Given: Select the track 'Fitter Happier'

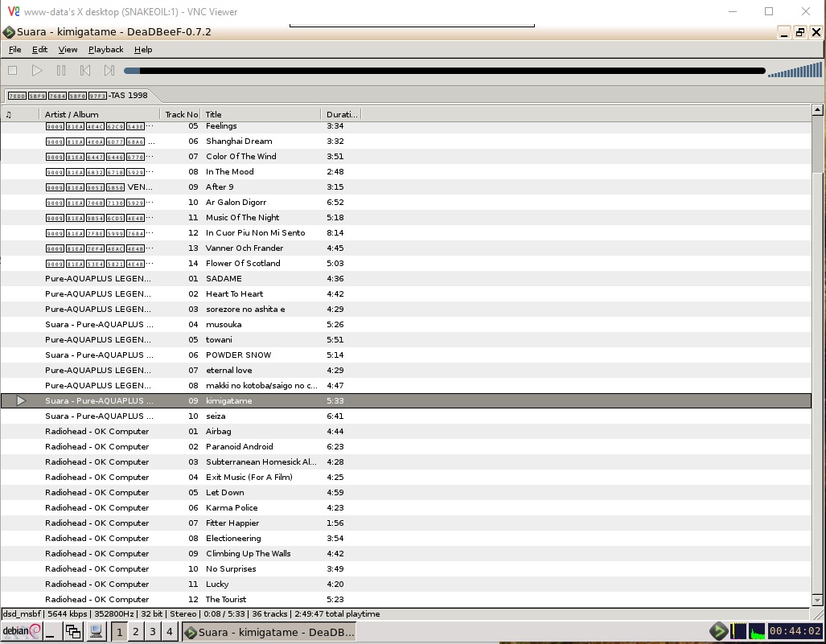Looking at the screenshot, I should click(405, 523).
